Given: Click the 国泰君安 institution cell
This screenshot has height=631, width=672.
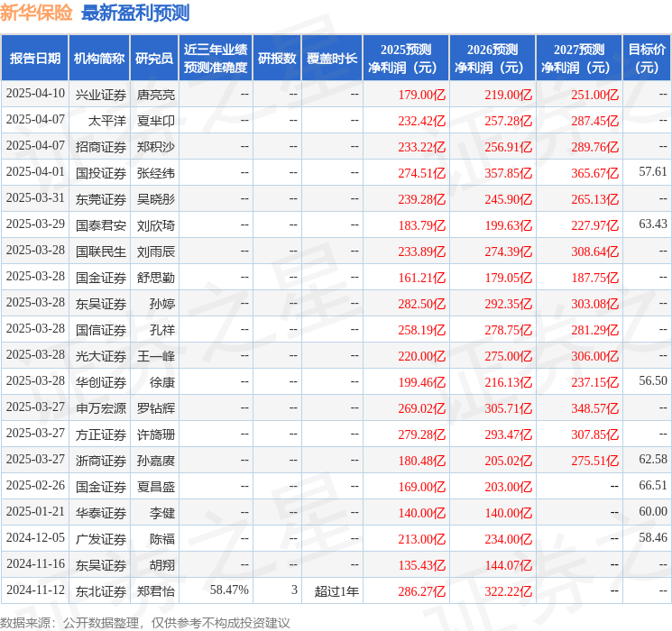Looking at the screenshot, I should pos(101,225).
